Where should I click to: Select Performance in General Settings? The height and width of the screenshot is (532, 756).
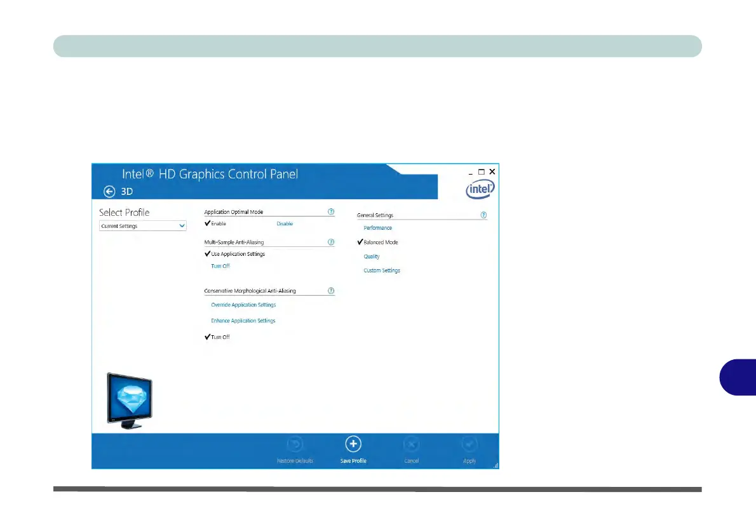377,228
